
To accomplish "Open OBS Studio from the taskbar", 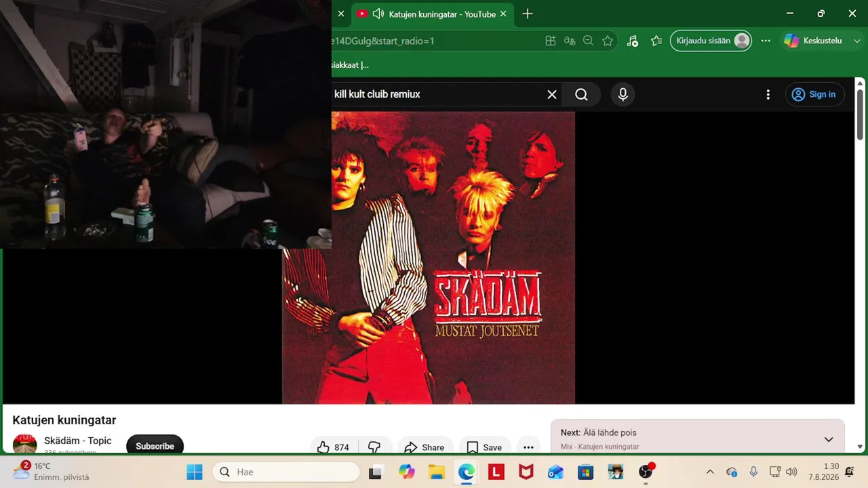I will (646, 472).
